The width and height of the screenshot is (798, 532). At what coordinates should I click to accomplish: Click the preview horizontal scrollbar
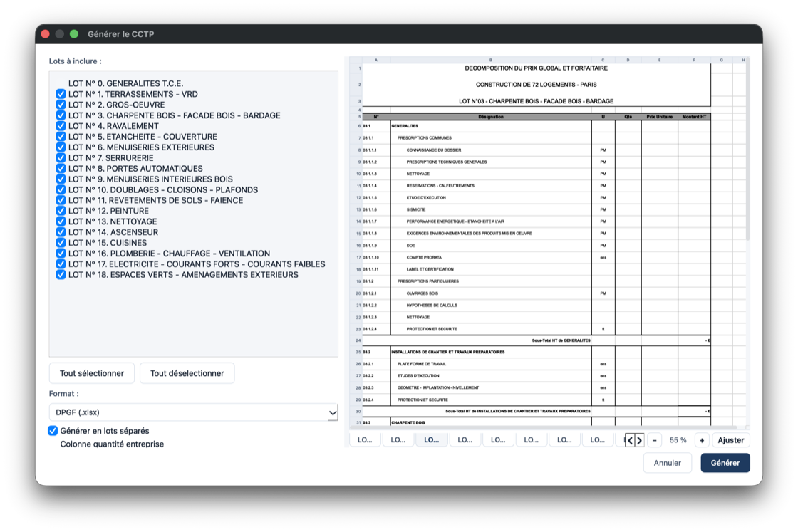pos(542,428)
